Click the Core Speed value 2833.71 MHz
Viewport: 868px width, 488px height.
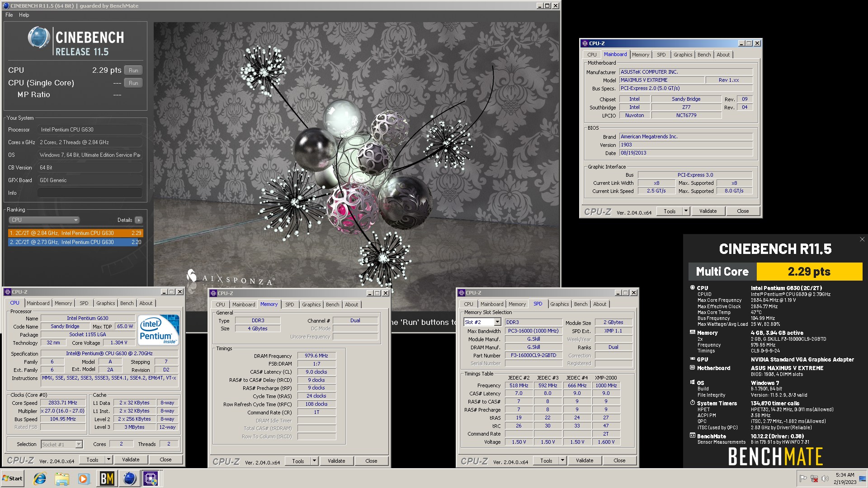coord(63,403)
